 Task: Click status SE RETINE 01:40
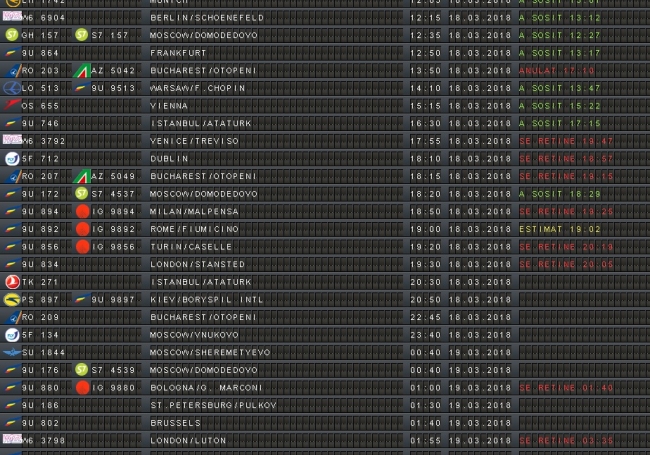click(566, 388)
